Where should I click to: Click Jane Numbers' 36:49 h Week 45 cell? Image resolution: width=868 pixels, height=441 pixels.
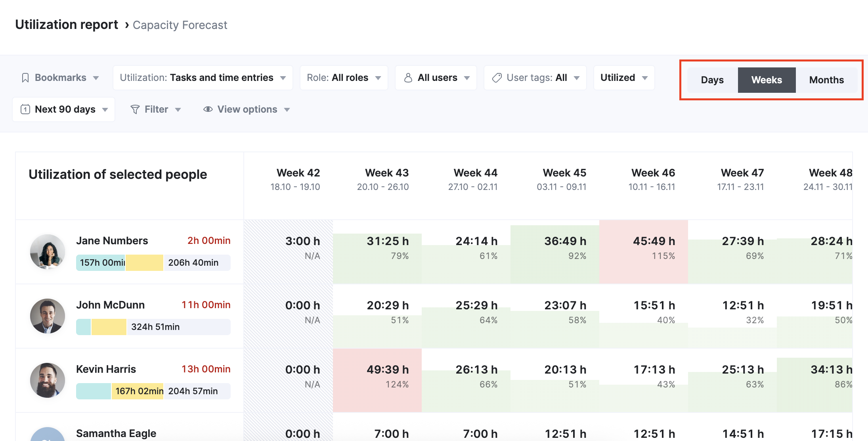point(555,252)
